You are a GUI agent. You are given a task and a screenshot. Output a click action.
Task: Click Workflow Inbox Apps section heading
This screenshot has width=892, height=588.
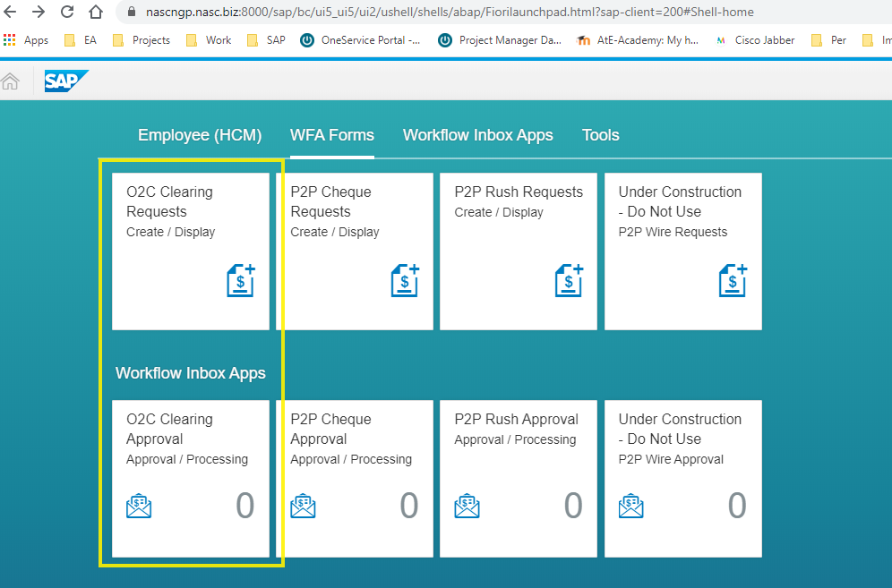(191, 373)
